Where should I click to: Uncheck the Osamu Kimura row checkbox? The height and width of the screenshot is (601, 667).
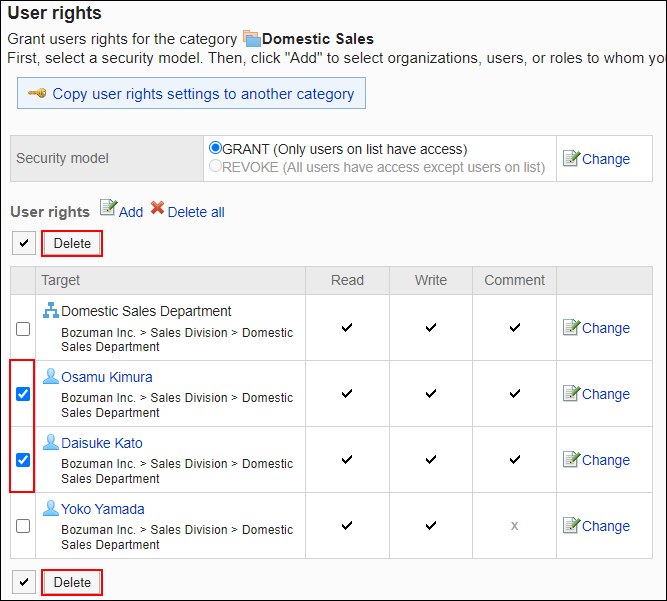point(23,394)
